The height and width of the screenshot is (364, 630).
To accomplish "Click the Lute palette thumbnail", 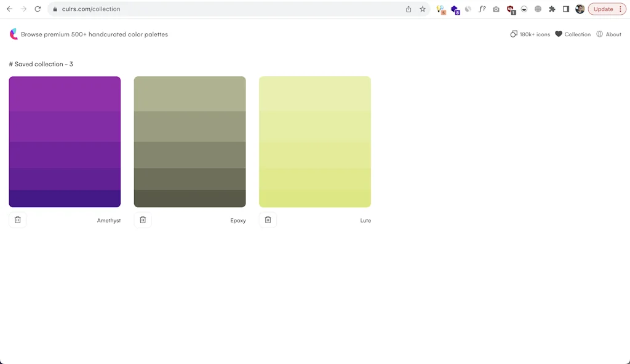I will (314, 141).
